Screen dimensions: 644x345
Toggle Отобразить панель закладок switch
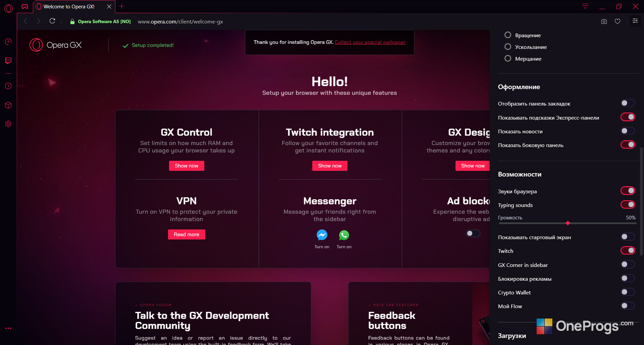coord(628,103)
